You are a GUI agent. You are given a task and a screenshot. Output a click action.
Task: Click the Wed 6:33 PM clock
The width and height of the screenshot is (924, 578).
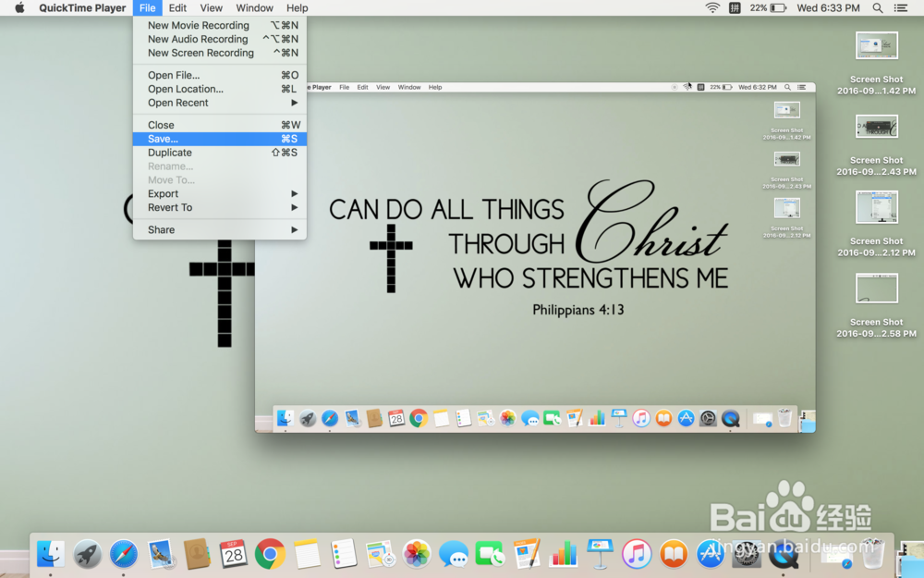pyautogui.click(x=828, y=7)
